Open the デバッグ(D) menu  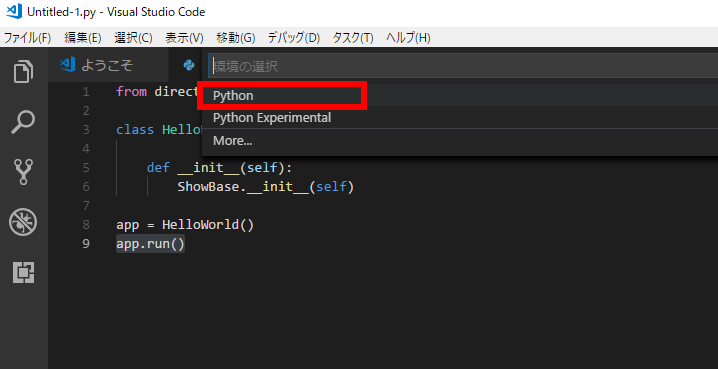coord(294,38)
